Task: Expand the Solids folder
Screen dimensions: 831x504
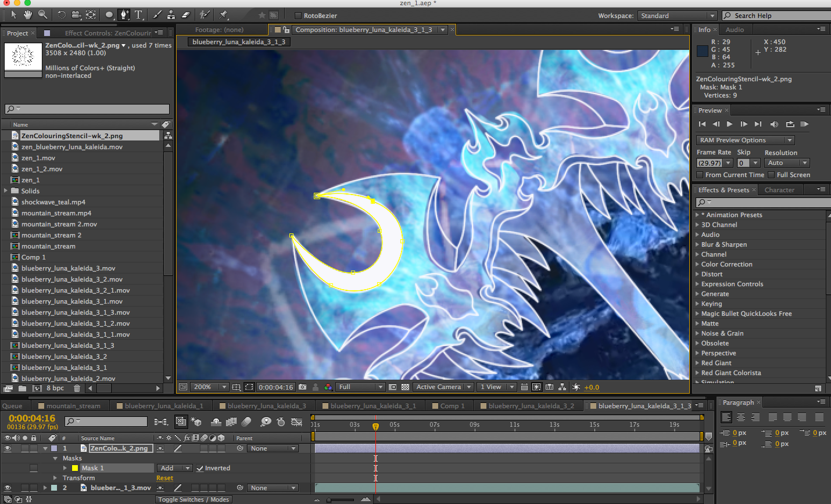Action: [6, 190]
